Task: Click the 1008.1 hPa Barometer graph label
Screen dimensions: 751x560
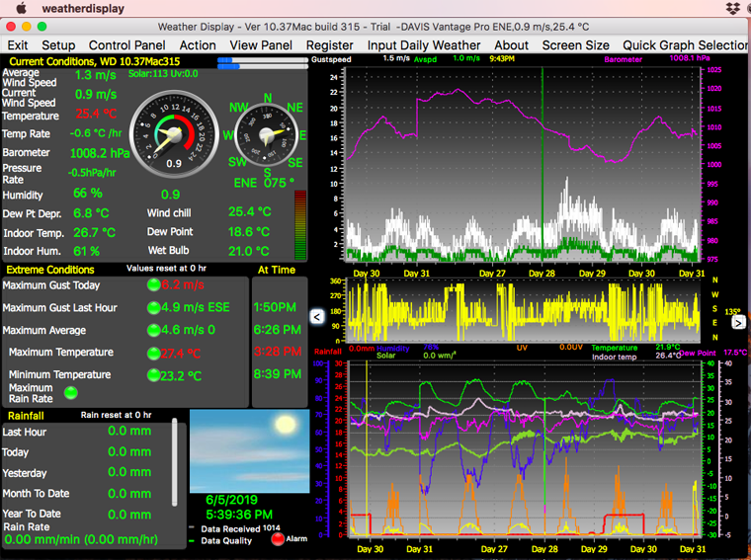Action: [690, 58]
